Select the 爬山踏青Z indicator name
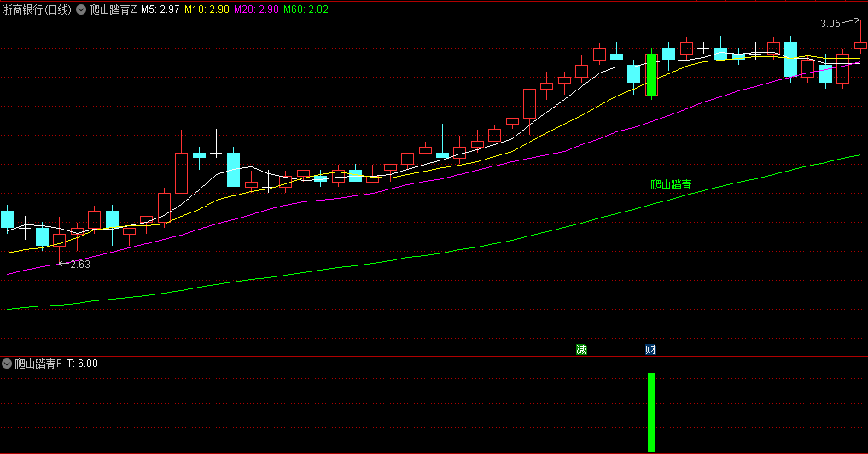This screenshot has height=454, width=868. 113,9
